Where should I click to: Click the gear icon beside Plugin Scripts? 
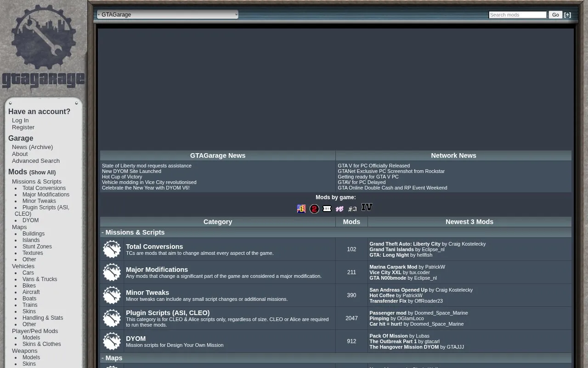112,318
